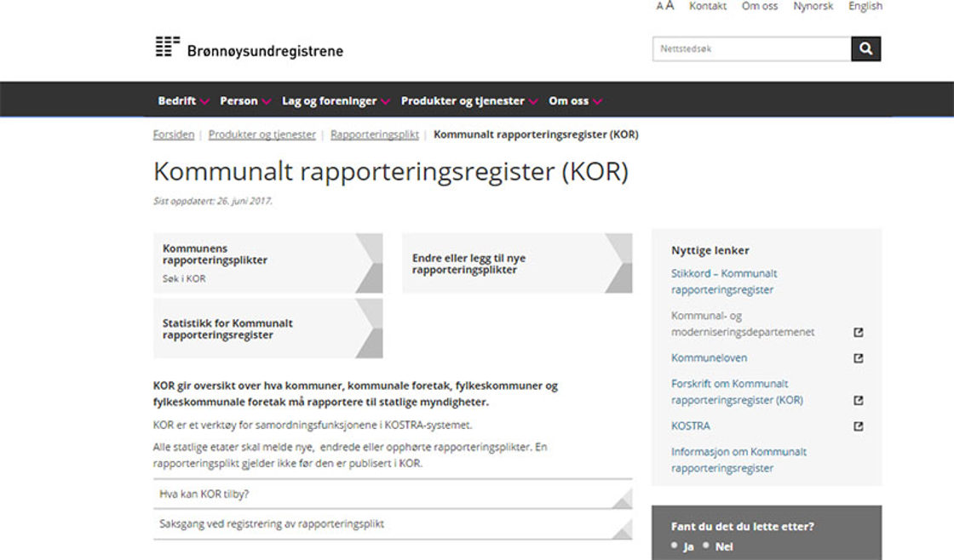Image resolution: width=954 pixels, height=560 pixels.
Task: Click the search magnifier button
Action: [865, 49]
